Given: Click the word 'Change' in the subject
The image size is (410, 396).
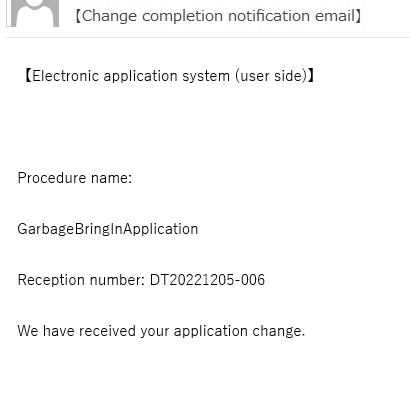Looking at the screenshot, I should (109, 16).
